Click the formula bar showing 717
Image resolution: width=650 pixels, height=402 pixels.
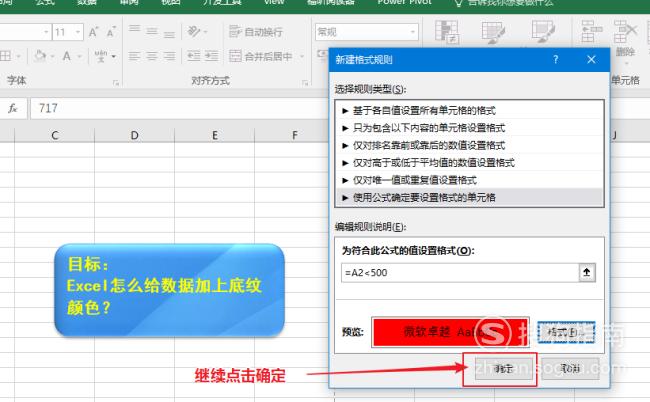pyautogui.click(x=178, y=109)
